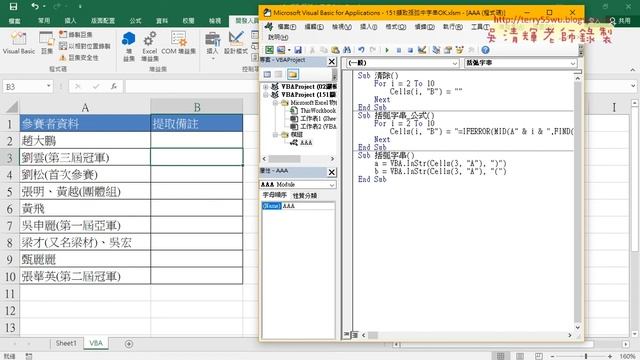Expand the first VBAProject (02...) tree node
Screen dimensions: 640x360
pyautogui.click(x=266, y=87)
